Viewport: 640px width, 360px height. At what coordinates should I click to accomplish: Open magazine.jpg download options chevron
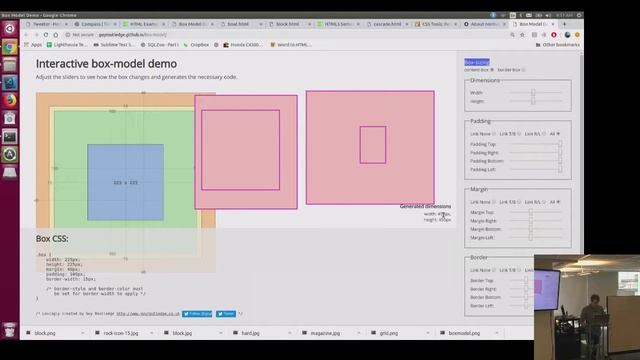[358, 333]
